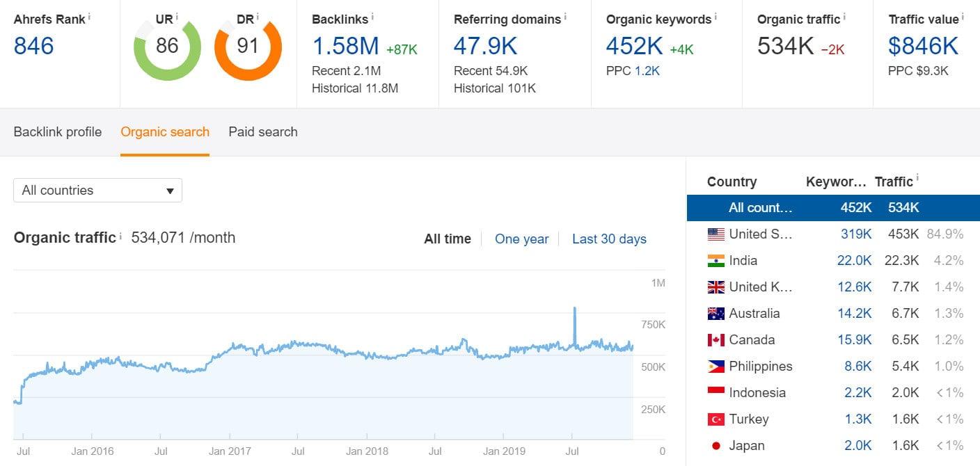980x466 pixels.
Task: Click the 319K United States keyword count
Action: [x=855, y=234]
